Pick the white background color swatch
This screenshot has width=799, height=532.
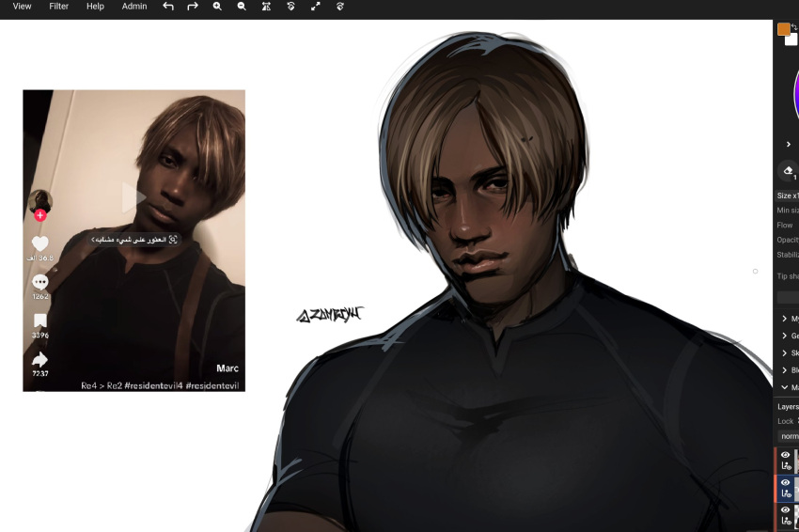tap(792, 39)
